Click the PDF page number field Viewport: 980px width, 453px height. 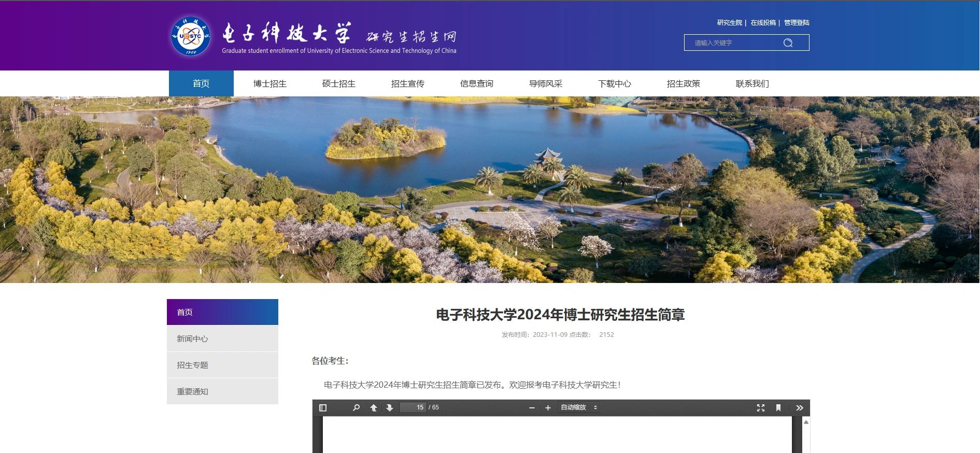[413, 407]
